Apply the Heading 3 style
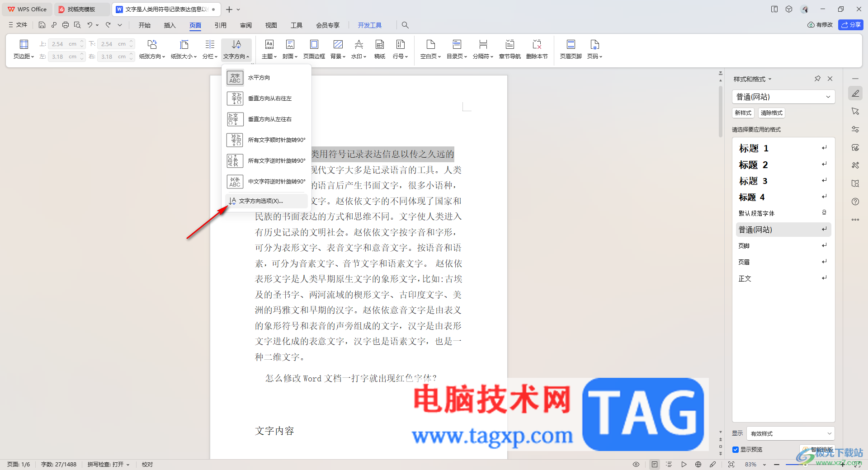Viewport: 868px width, 470px height. [x=783, y=181]
